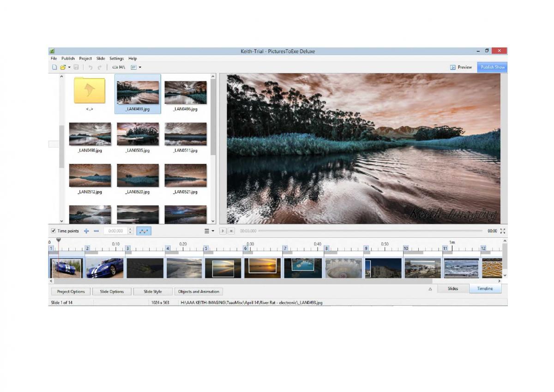
Task: Open the Publish menu
Action: coord(68,59)
